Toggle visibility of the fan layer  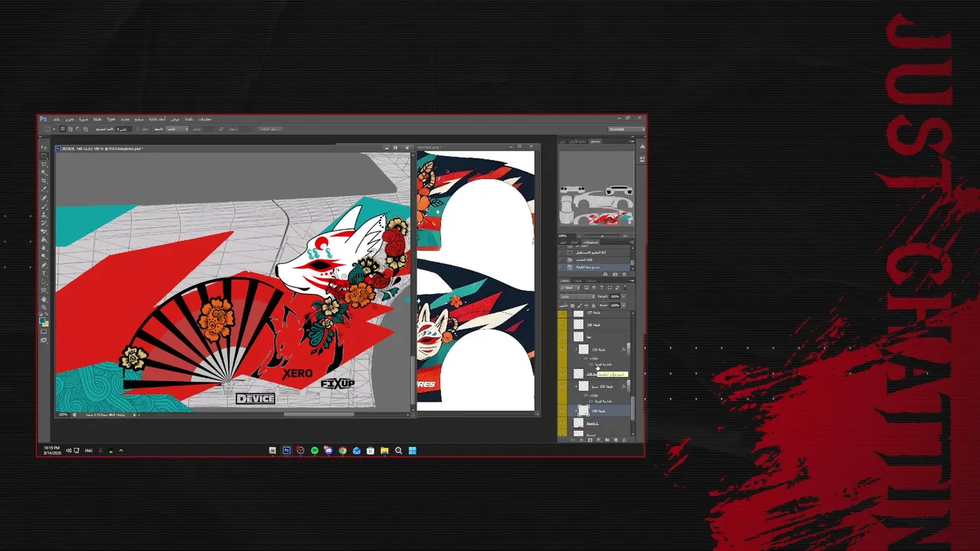[x=563, y=337]
